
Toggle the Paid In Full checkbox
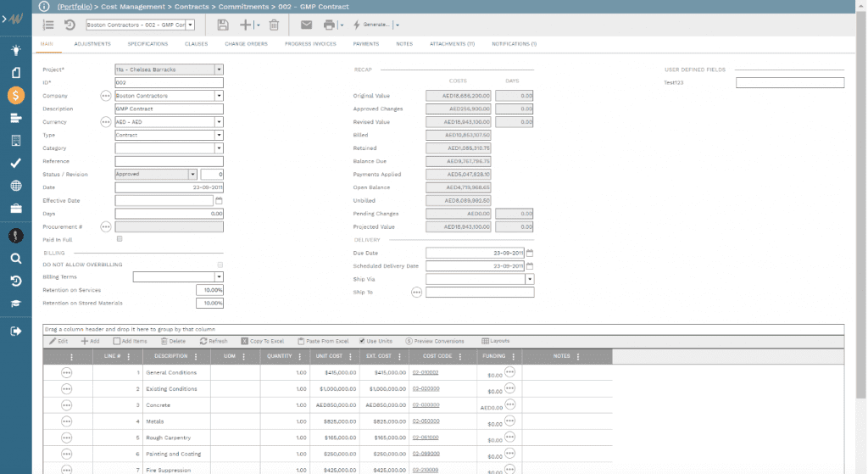(x=120, y=239)
